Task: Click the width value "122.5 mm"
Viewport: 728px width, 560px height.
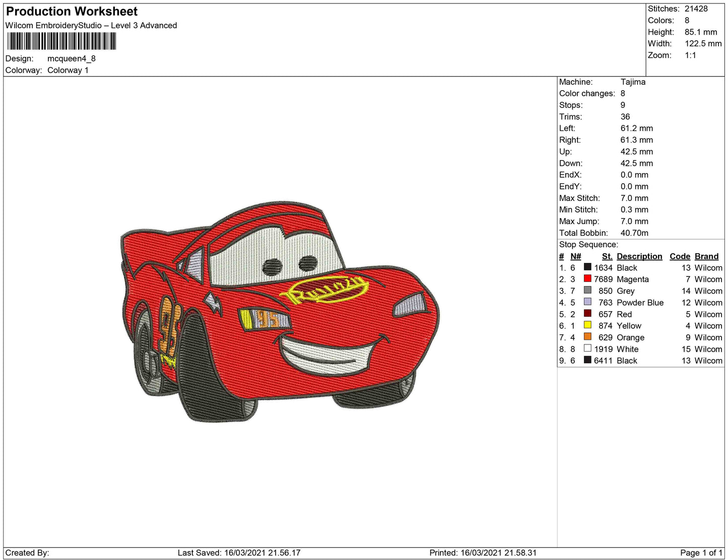Action: click(x=703, y=43)
